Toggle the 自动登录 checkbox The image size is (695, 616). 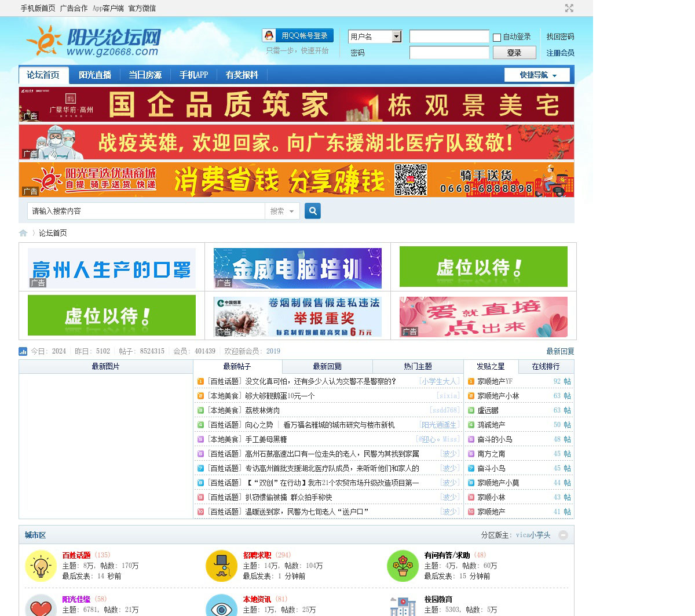click(497, 37)
